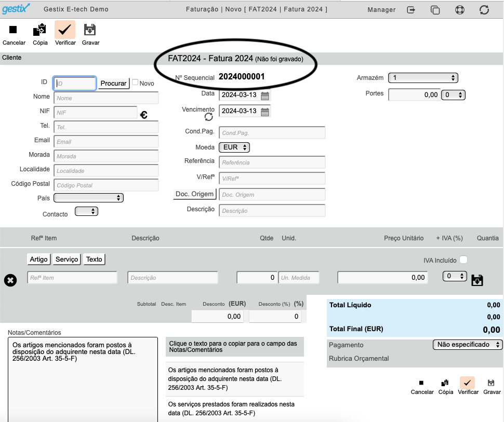Image resolution: width=504 pixels, height=422 pixels.
Task: Click the item line Descrição field
Action: coord(173,278)
